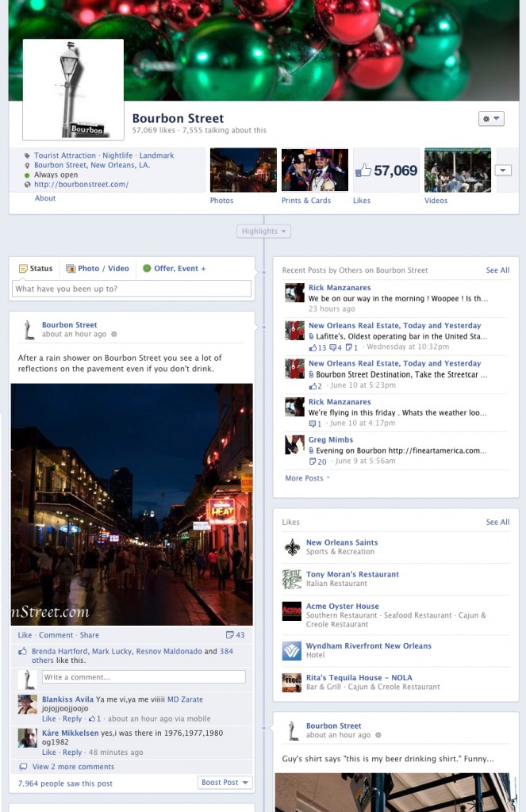526x812 pixels.
Task: Click the MD Zarate tagged name
Action: coord(185,699)
